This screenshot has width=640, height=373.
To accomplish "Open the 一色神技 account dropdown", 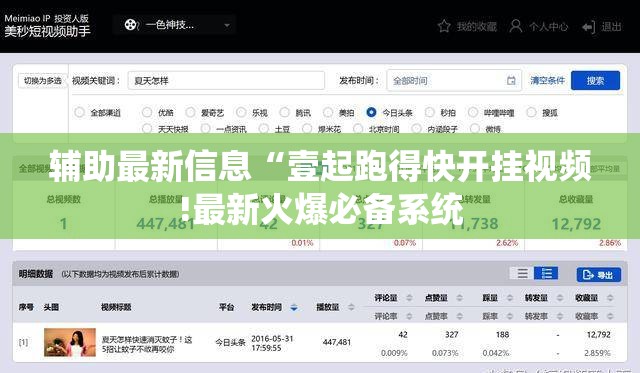I will tap(174, 25).
